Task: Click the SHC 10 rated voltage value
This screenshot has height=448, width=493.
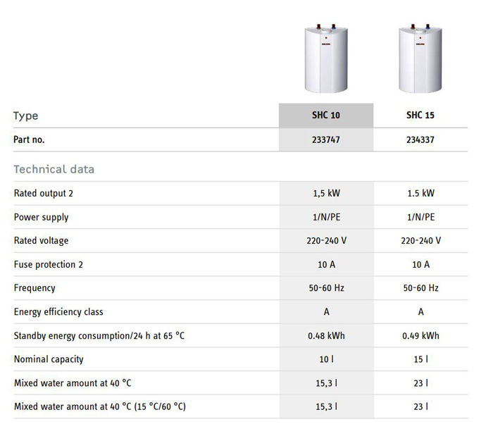Action: pyautogui.click(x=326, y=240)
